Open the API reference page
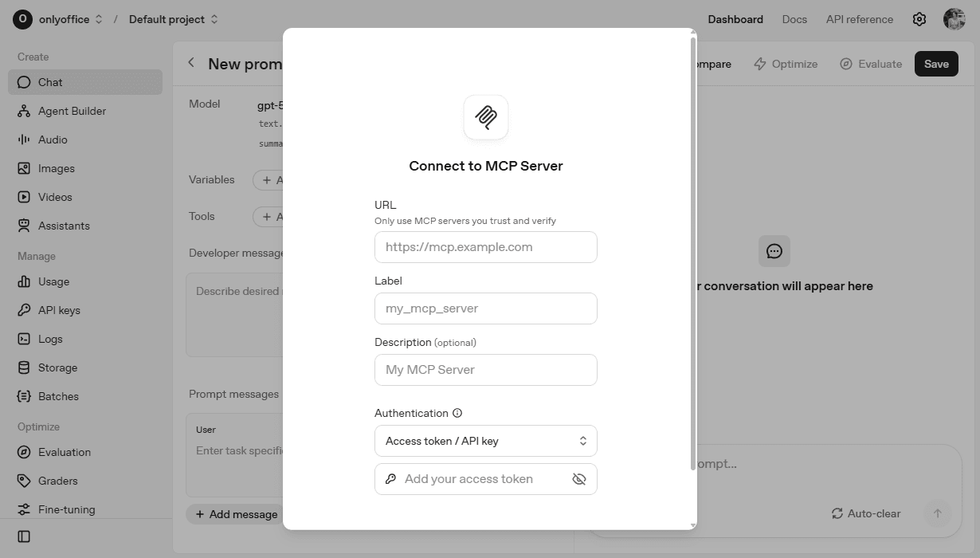980x558 pixels. pyautogui.click(x=859, y=19)
